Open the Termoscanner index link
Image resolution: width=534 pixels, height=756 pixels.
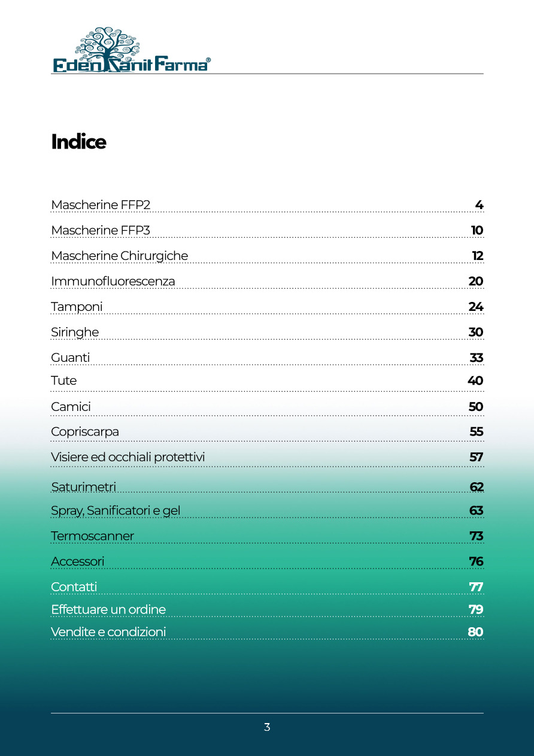point(92,536)
